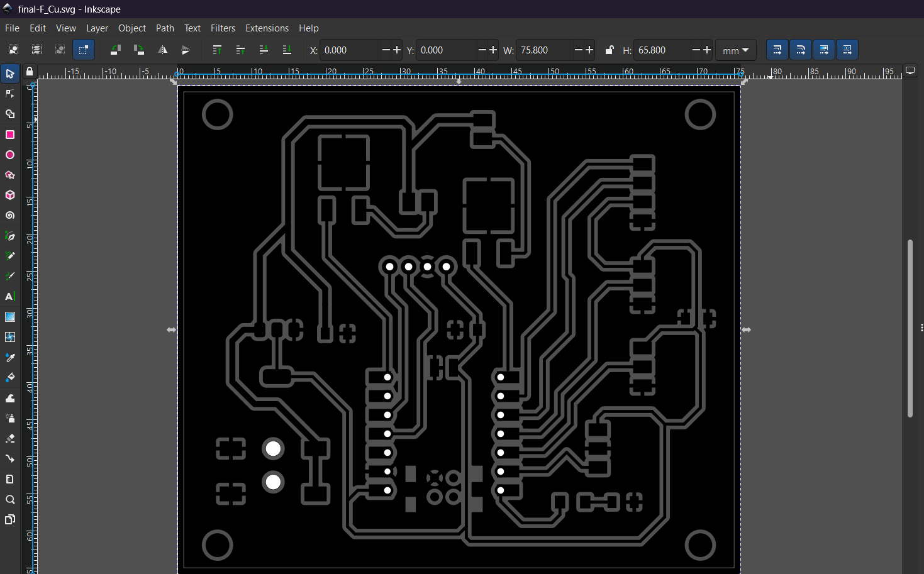The image size is (924, 574).
Task: Click the Width input field
Action: [x=544, y=50]
